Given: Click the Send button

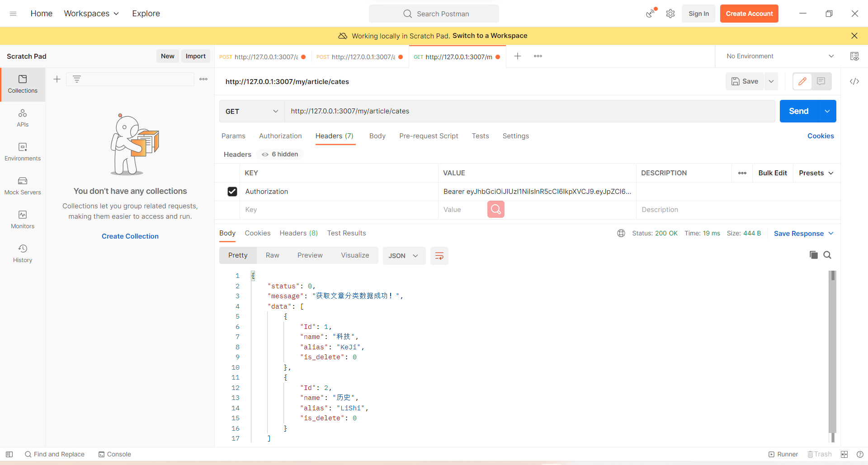Looking at the screenshot, I should [x=798, y=111].
